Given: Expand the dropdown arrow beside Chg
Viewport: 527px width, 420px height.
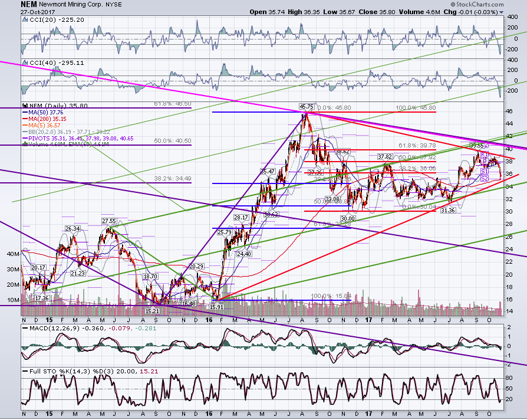Looking at the screenshot, I should (502, 12).
